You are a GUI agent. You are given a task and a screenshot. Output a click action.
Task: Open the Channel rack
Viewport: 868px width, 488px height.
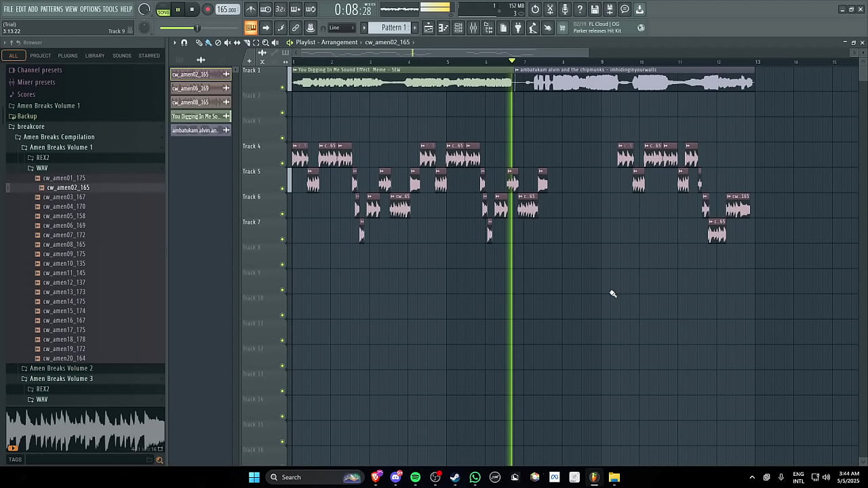click(458, 27)
